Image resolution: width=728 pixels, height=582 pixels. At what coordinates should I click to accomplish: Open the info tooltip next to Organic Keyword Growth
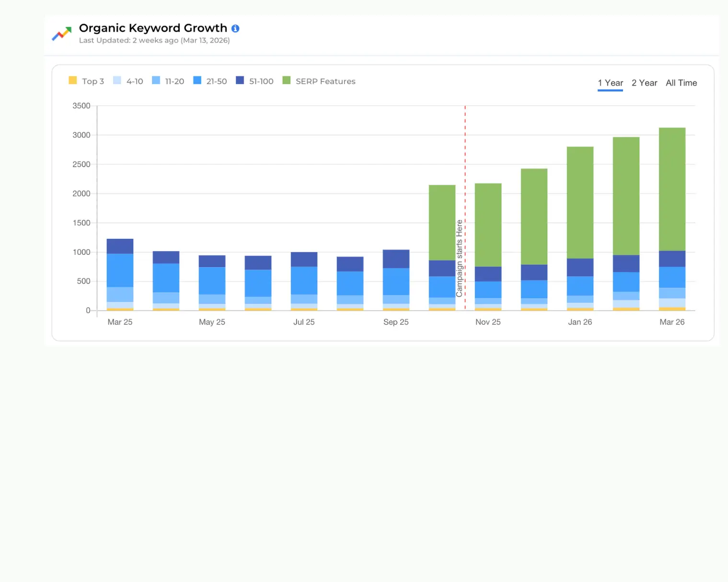(235, 28)
